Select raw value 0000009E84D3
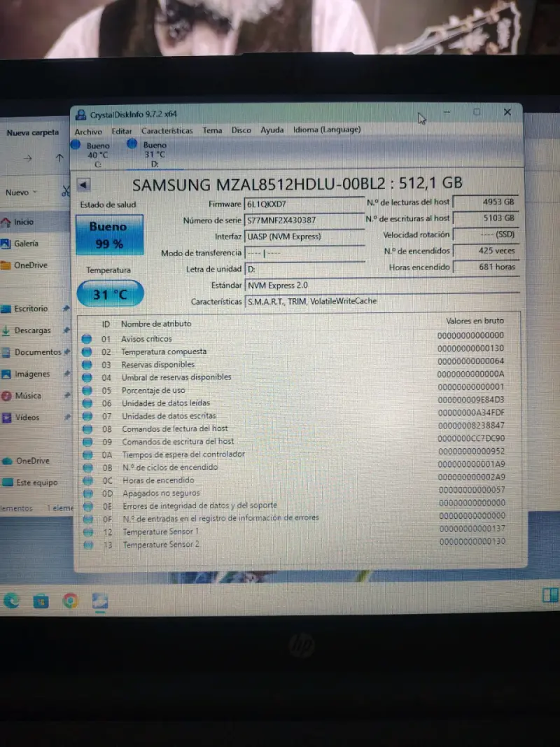560x747 pixels. [471, 400]
